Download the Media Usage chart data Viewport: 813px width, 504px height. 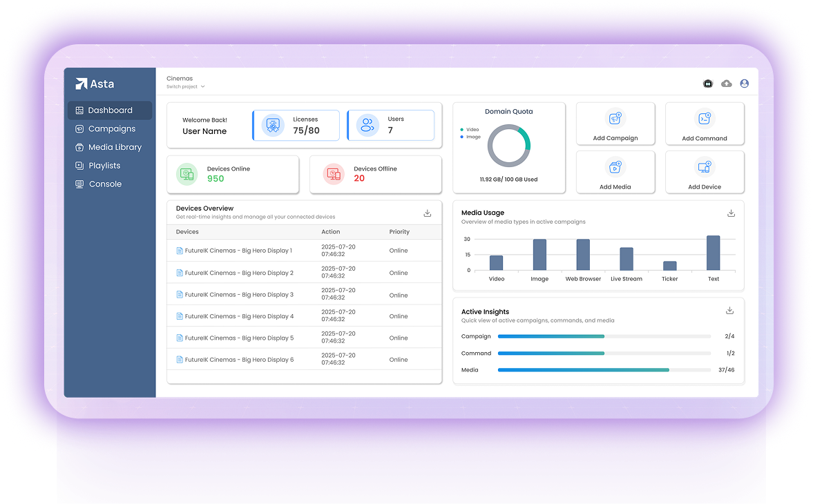[x=731, y=213]
